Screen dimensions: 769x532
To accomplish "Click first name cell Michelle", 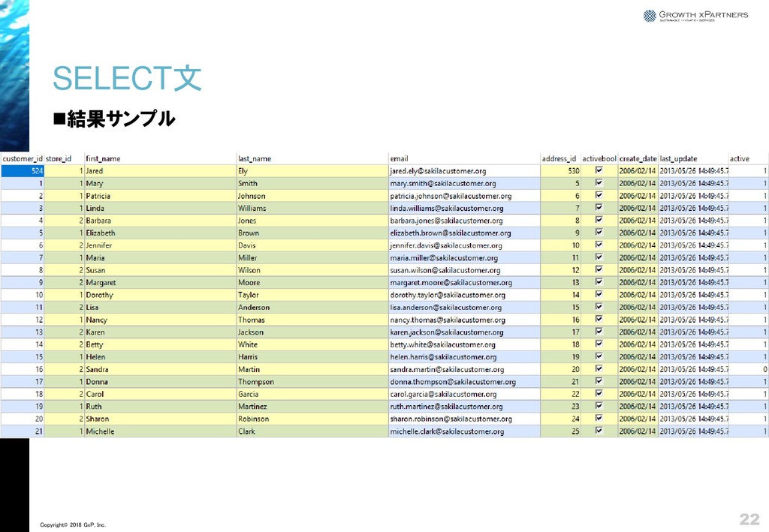I will [x=161, y=431].
